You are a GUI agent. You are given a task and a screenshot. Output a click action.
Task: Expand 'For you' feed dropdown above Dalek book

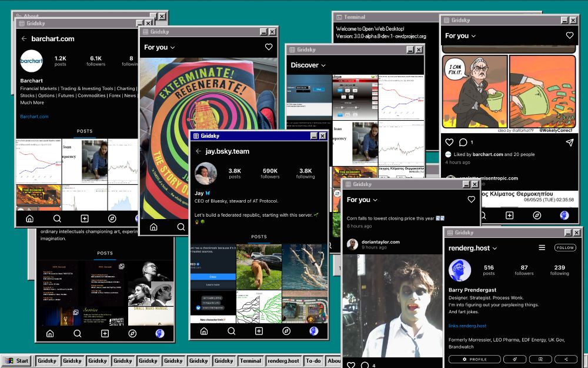159,47
